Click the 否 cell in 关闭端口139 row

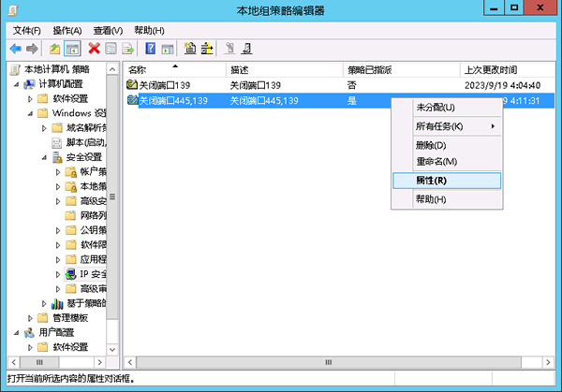pos(351,85)
